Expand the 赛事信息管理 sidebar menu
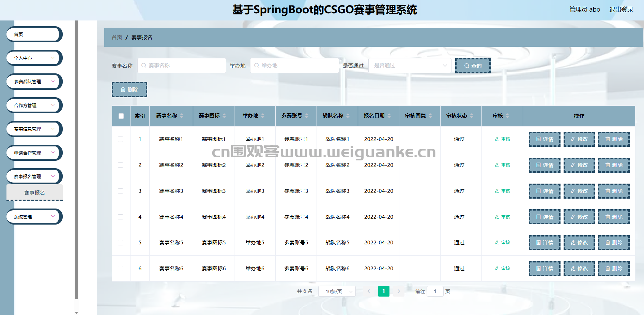 [34, 129]
